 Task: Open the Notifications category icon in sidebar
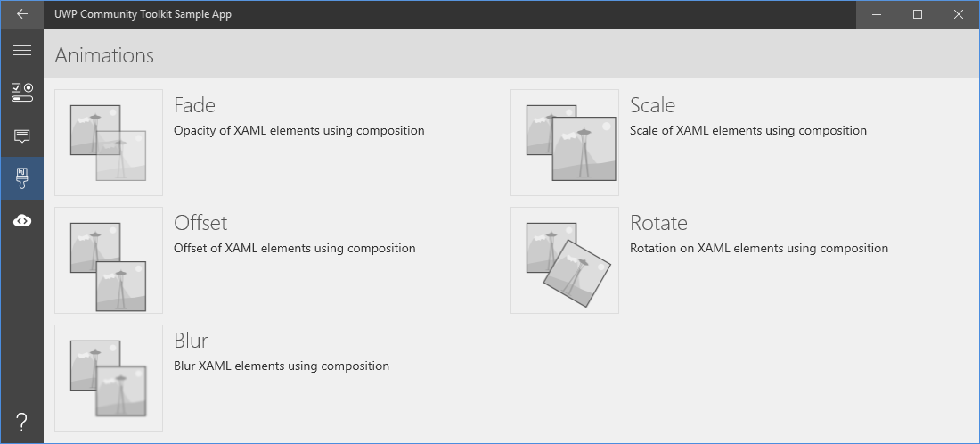(22, 136)
